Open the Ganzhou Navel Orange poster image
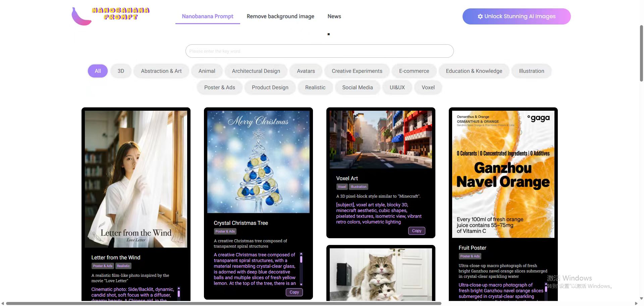This screenshot has width=644, height=306. [x=503, y=174]
